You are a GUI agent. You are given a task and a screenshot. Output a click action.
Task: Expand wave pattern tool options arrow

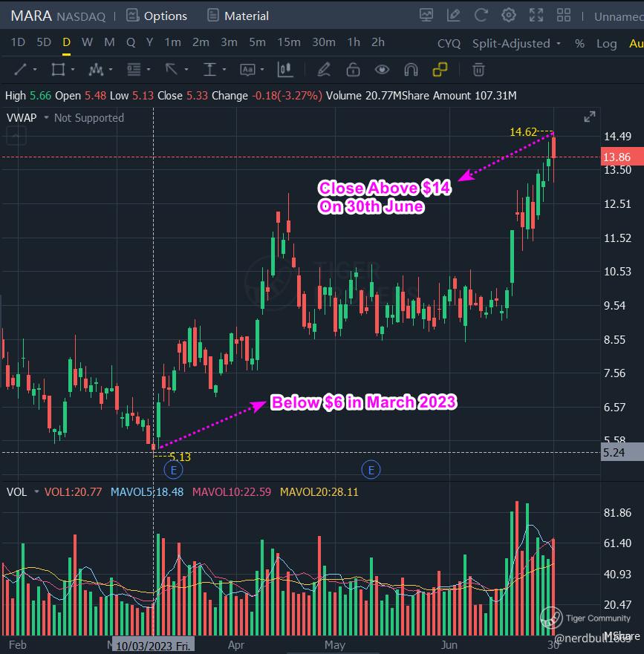coord(111,70)
